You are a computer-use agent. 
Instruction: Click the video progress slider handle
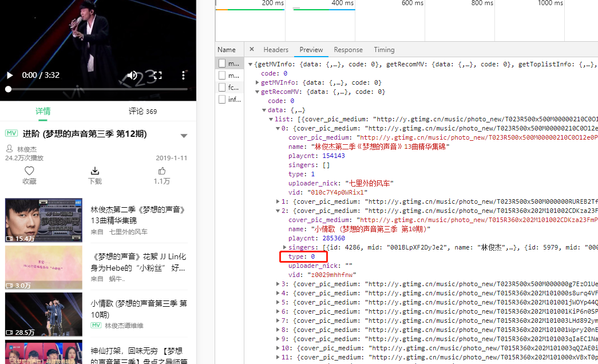pyautogui.click(x=8, y=89)
